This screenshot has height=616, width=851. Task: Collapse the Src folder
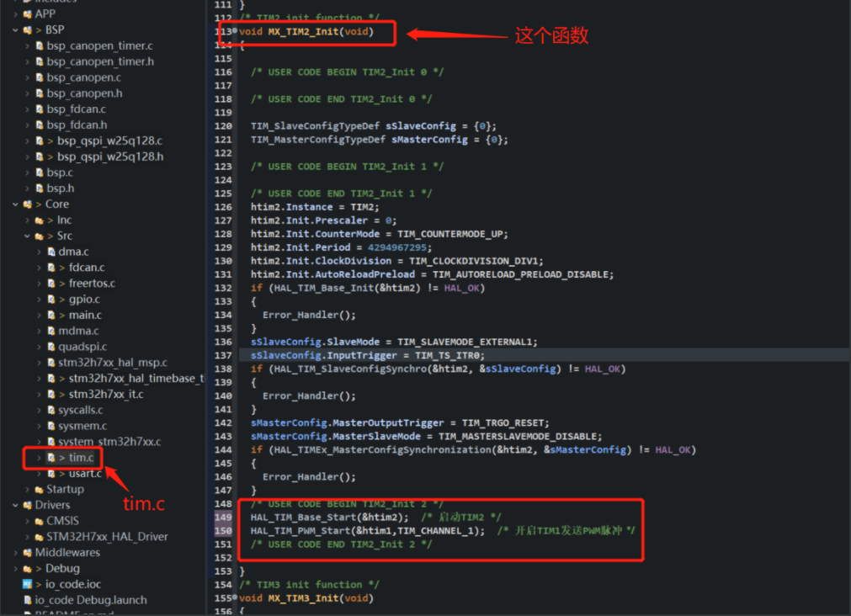pos(28,236)
